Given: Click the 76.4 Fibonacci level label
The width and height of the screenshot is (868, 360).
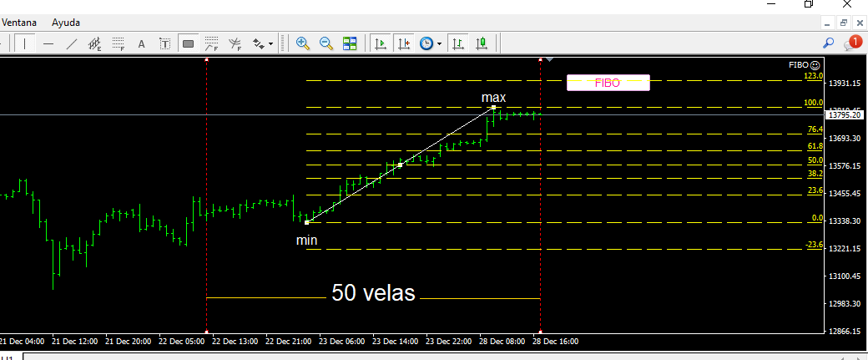Looking at the screenshot, I should tap(815, 129).
